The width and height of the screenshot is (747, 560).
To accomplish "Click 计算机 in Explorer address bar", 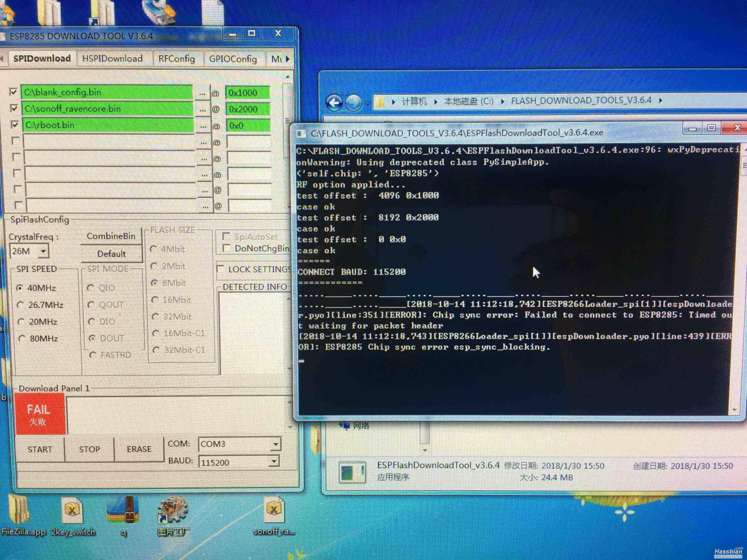I will (414, 101).
